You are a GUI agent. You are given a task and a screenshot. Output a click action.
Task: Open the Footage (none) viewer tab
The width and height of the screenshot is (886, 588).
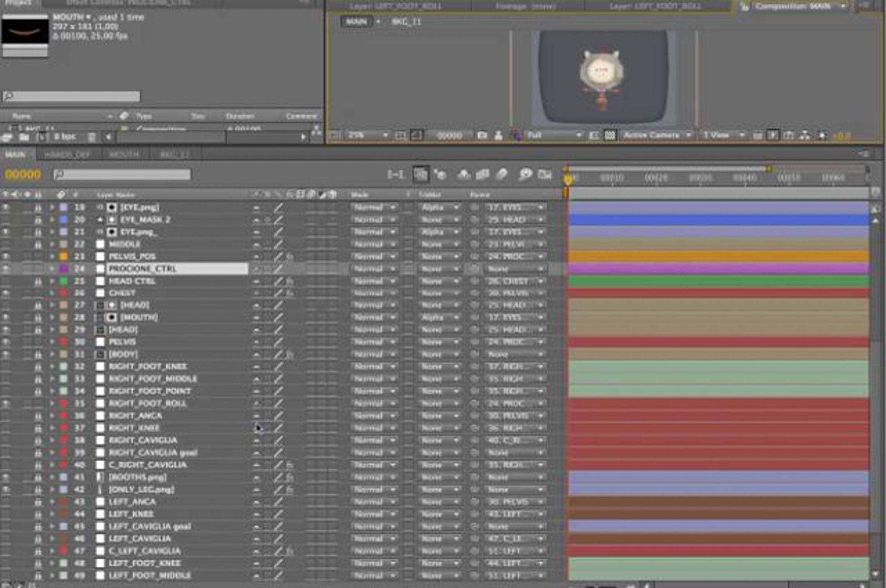pyautogui.click(x=525, y=6)
